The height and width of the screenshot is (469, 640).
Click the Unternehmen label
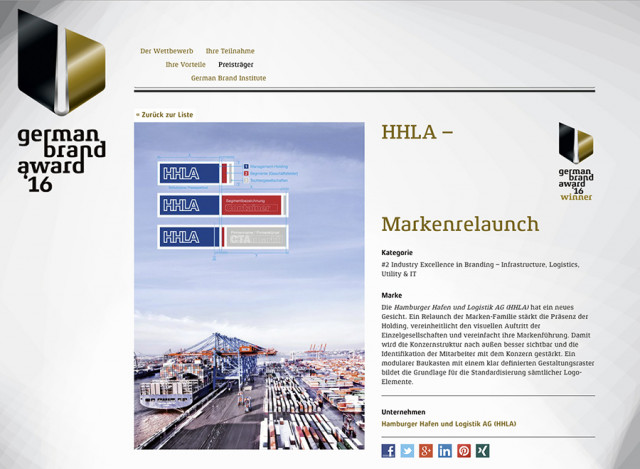click(x=403, y=412)
